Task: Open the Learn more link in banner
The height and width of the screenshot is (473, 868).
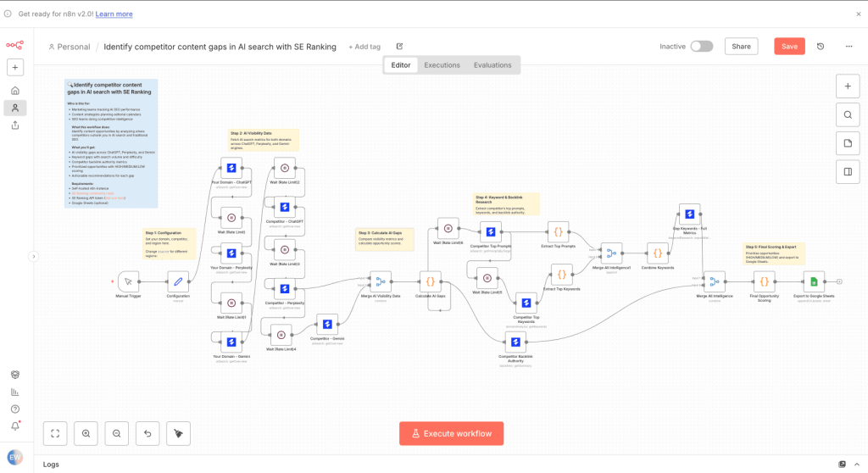Action: click(x=114, y=14)
